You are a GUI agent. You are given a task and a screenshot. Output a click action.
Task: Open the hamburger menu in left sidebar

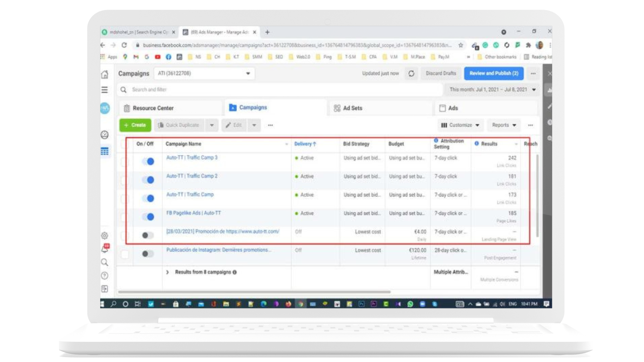coord(105,90)
